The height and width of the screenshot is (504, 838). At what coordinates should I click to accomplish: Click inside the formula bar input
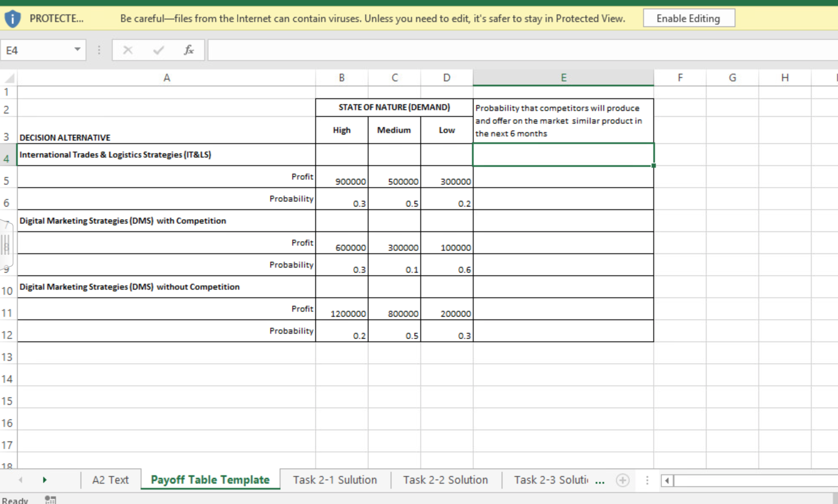523,50
